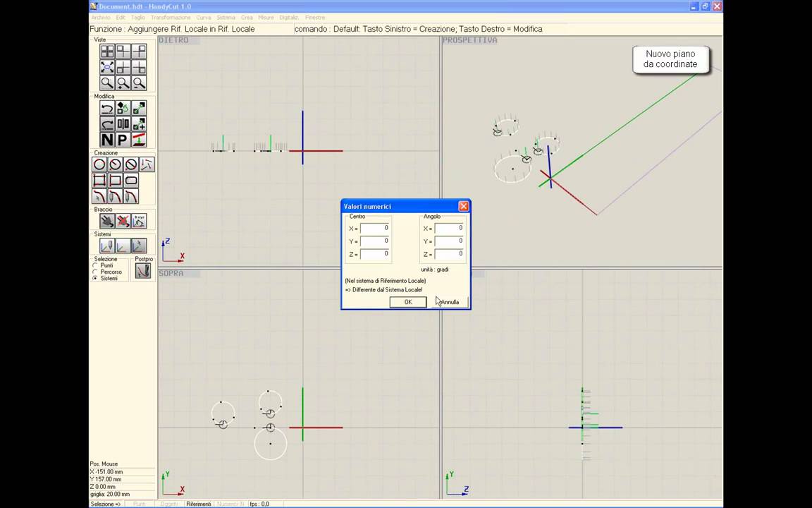
Task: Click OK in Valori numerici dialog
Action: 408,302
